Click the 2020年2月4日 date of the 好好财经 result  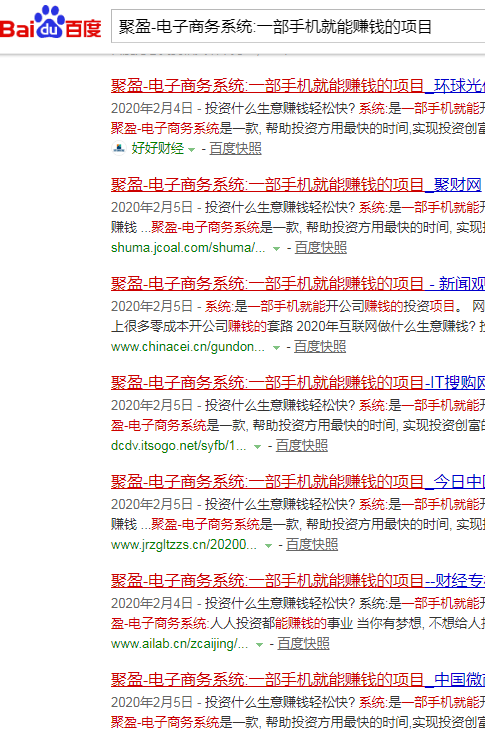click(152, 108)
